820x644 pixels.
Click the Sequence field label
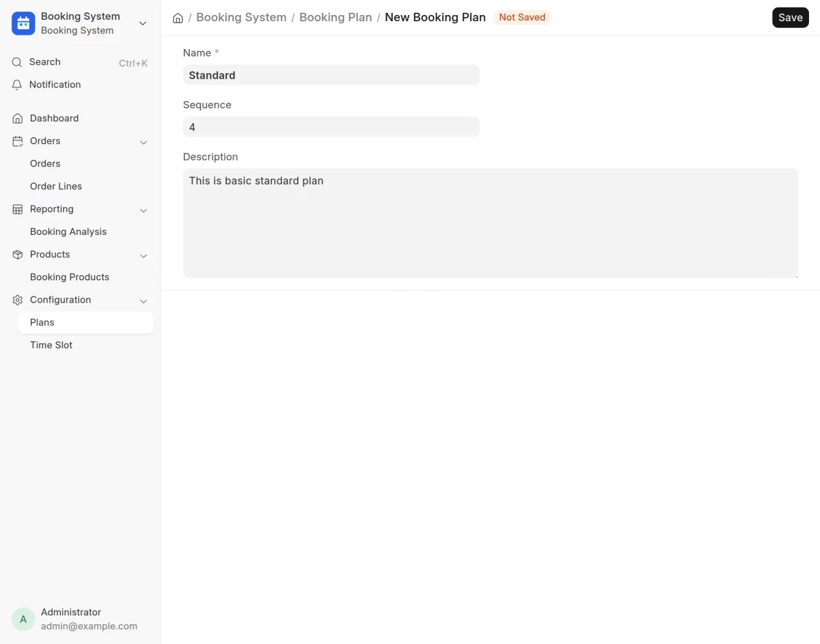[207, 104]
